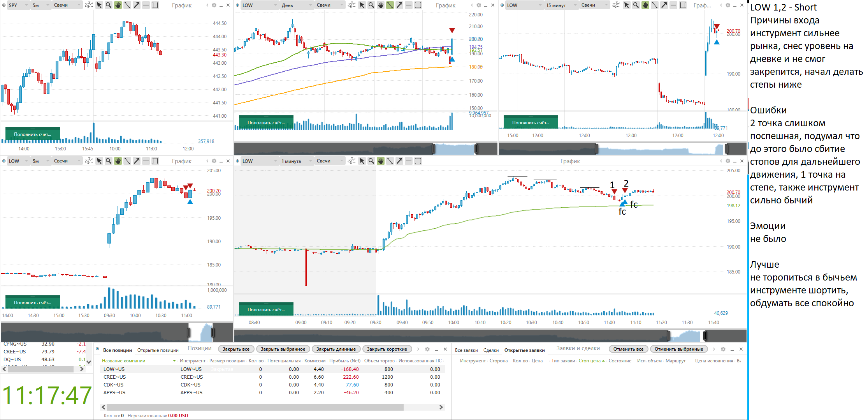Toggle link radio button on LOW 1 минута chart

coord(237,161)
